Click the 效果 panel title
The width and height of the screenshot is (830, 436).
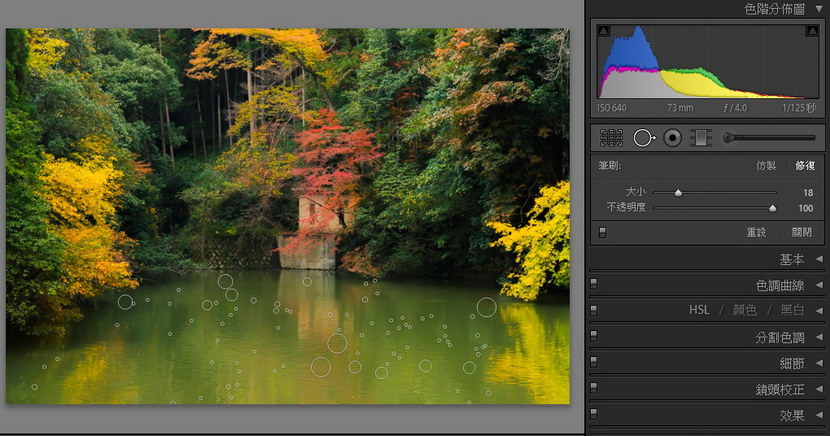pyautogui.click(x=792, y=415)
